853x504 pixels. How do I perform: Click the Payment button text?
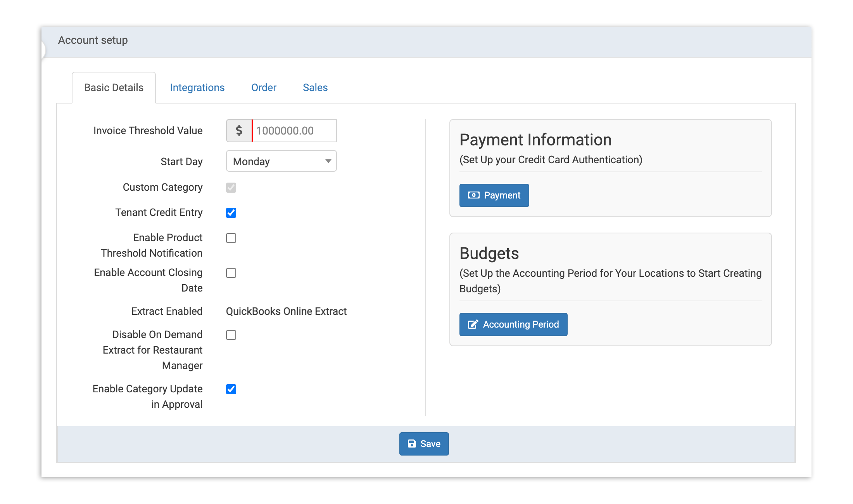click(502, 195)
